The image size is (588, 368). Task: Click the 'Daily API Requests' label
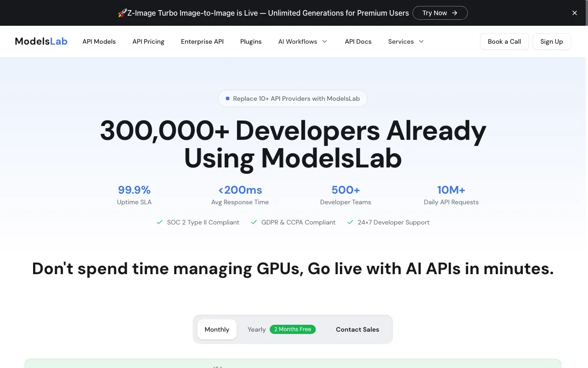click(x=451, y=202)
